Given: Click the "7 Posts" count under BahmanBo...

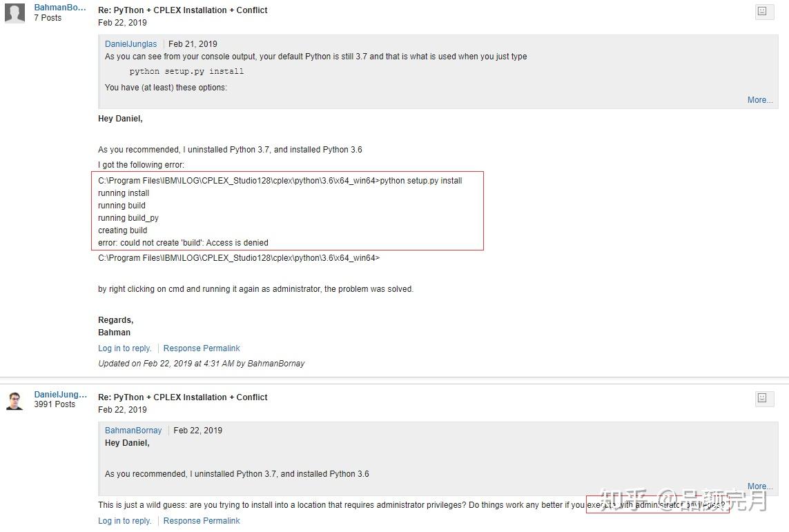Looking at the screenshot, I should click(x=48, y=18).
